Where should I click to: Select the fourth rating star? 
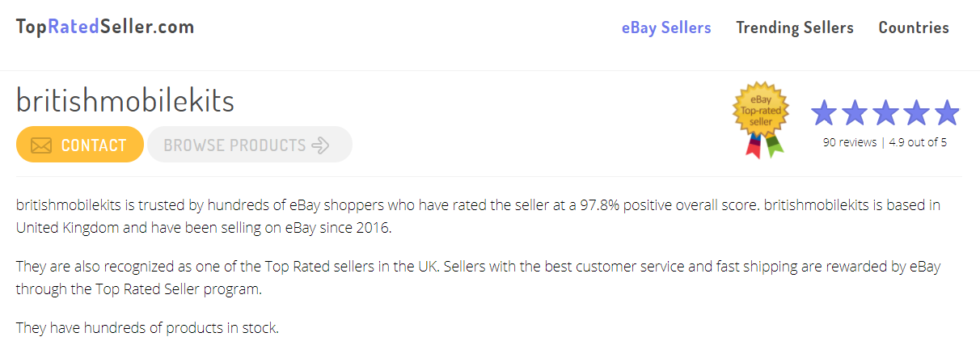[x=916, y=113]
